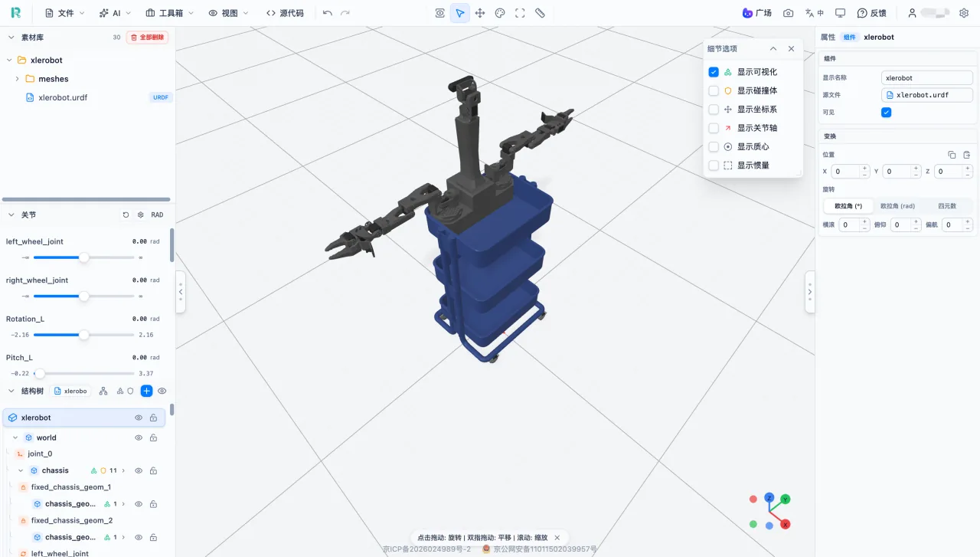Select the pointer selection tool
980x557 pixels.
pos(460,13)
